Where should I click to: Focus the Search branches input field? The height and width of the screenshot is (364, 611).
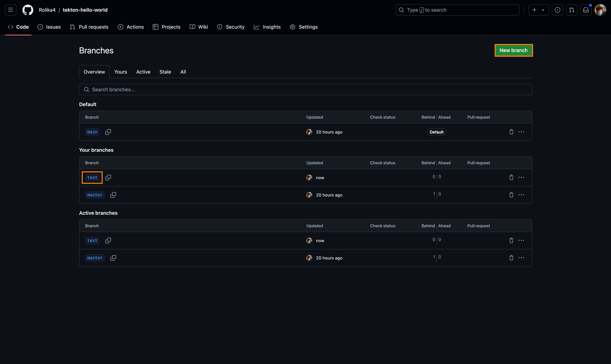click(305, 89)
